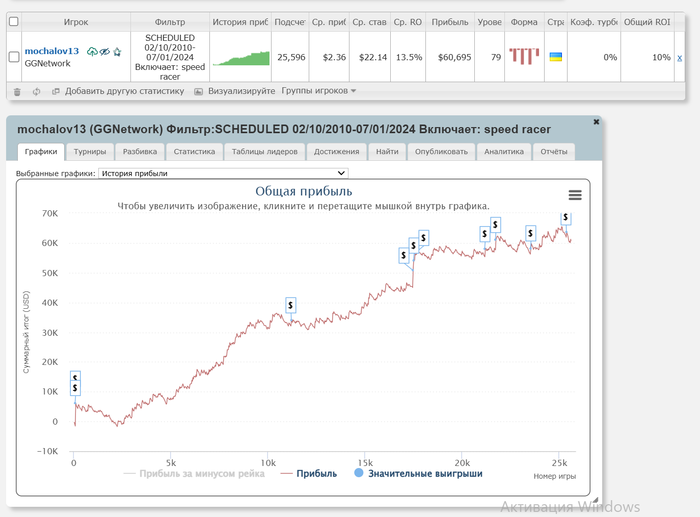
Task: Open the Разбивка tab
Action: [140, 151]
